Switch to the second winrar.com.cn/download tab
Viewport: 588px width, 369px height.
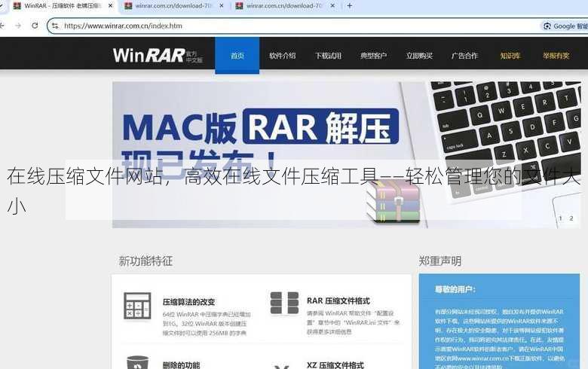pyautogui.click(x=174, y=6)
